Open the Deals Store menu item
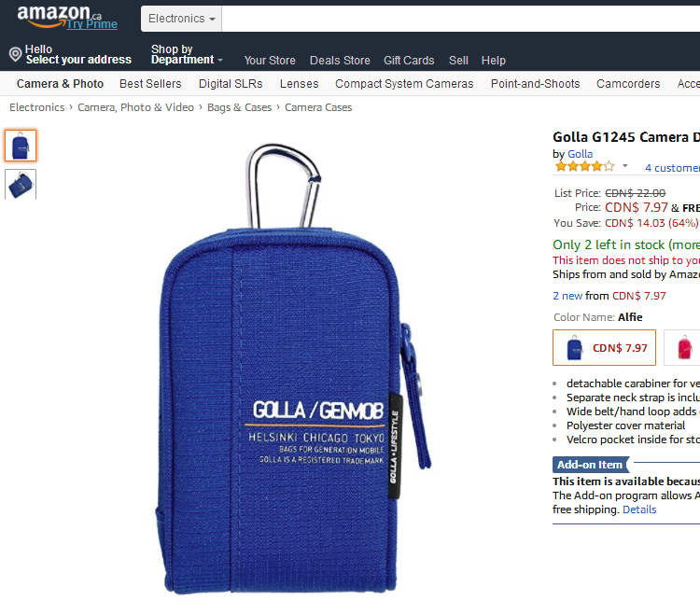This screenshot has width=700, height=614. (340, 61)
